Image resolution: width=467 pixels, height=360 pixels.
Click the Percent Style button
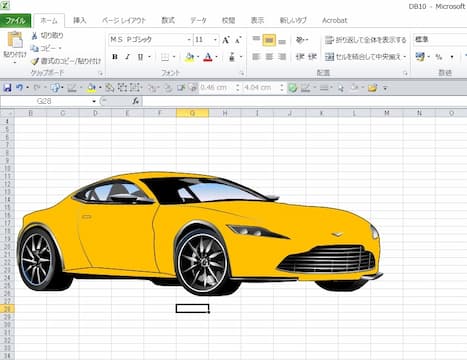(x=439, y=57)
